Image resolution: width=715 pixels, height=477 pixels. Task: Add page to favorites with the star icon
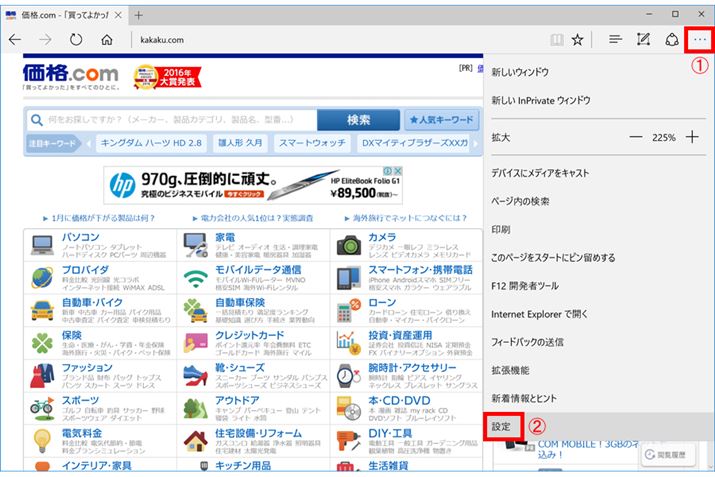577,40
